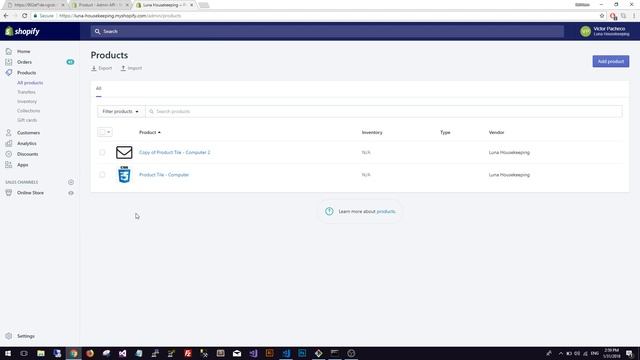Tick checkbox for Copy of Product Tile row

(102, 152)
